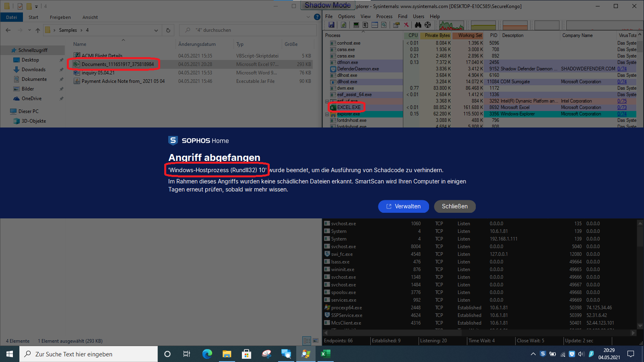Open Microsoft Store from the taskbar
This screenshot has height=362, width=644.
(x=247, y=354)
